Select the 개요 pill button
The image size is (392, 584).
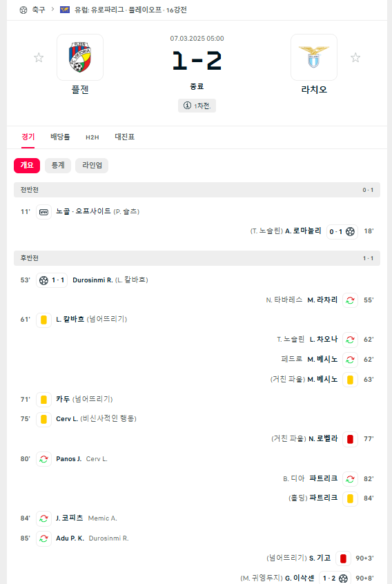click(27, 166)
